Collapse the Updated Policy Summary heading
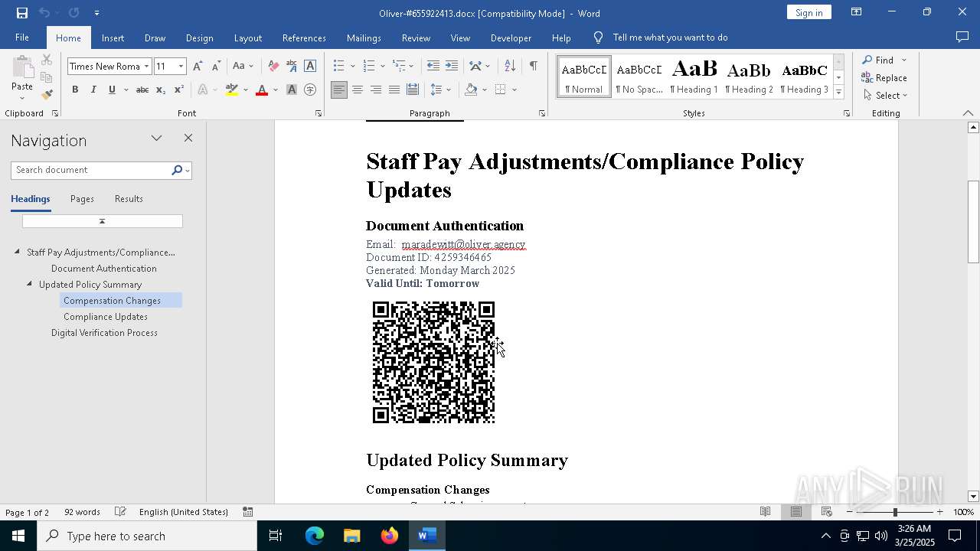The height and width of the screenshot is (551, 980). (30, 284)
